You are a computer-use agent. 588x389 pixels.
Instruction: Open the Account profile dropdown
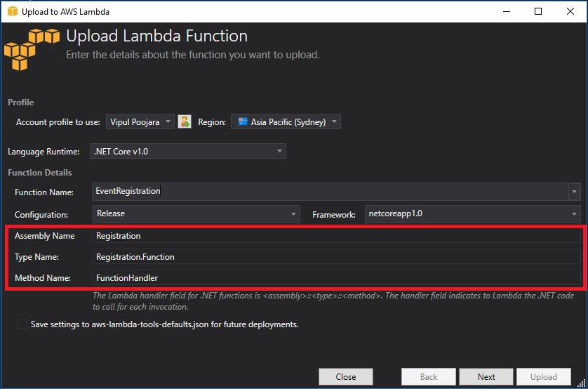[140, 121]
